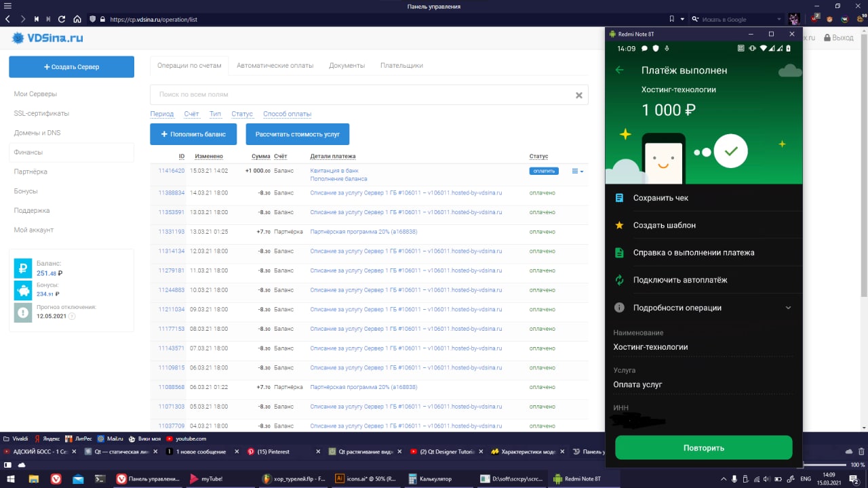
Task: Tap Справка о выполнении платежа option
Action: [x=704, y=253]
